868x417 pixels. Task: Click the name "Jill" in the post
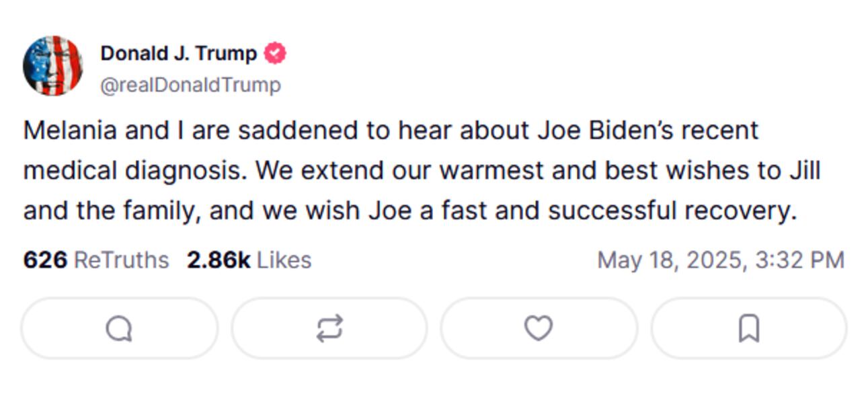[804, 171]
